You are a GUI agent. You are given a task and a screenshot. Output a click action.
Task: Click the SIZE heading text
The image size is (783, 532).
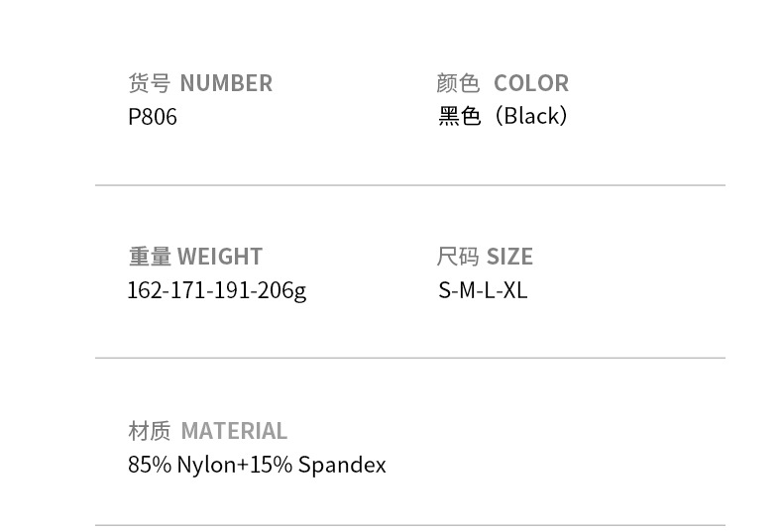[510, 257]
